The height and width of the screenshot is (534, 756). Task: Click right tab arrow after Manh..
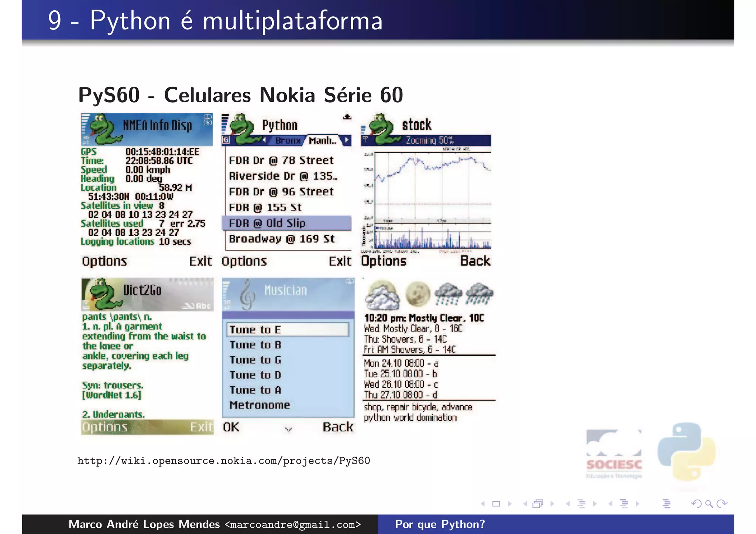tap(346, 140)
